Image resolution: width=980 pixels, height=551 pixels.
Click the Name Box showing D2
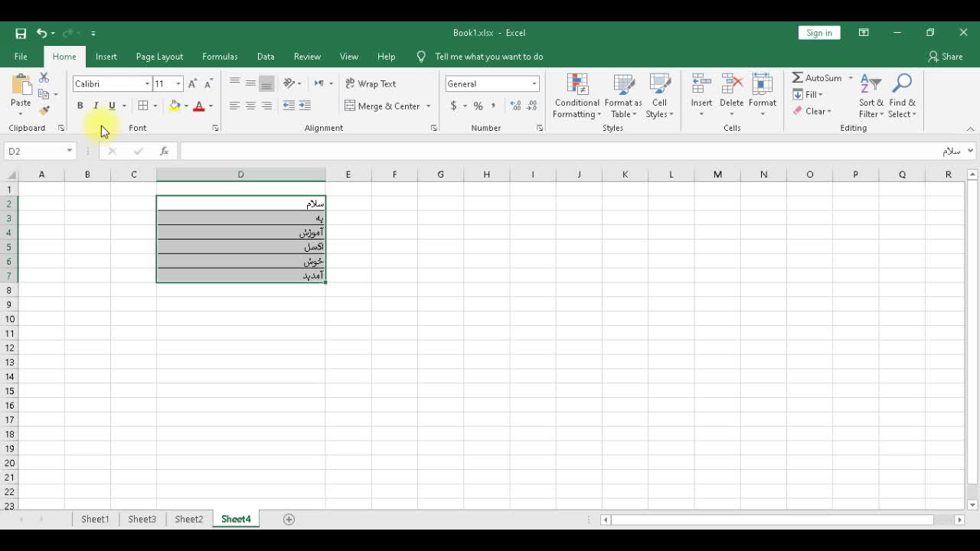pyautogui.click(x=34, y=151)
